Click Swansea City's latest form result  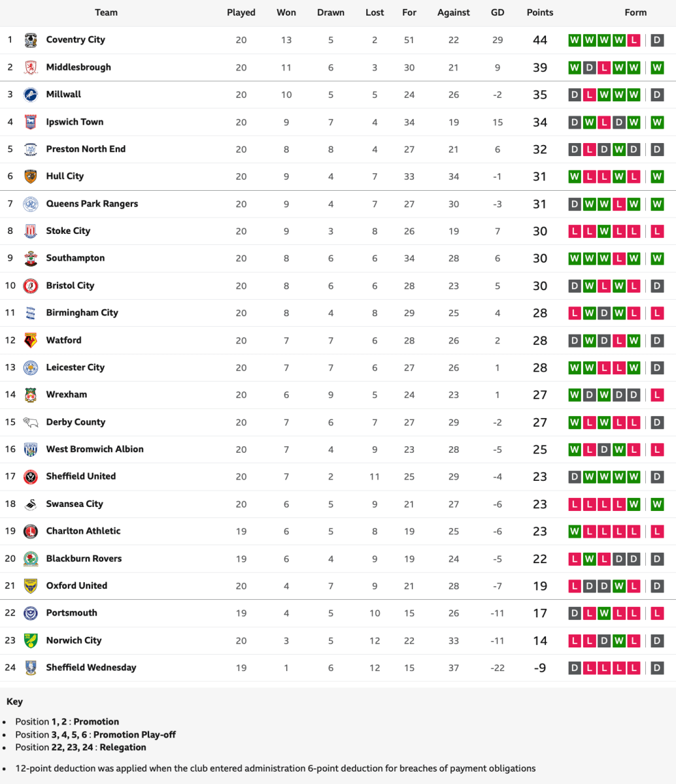(x=657, y=504)
